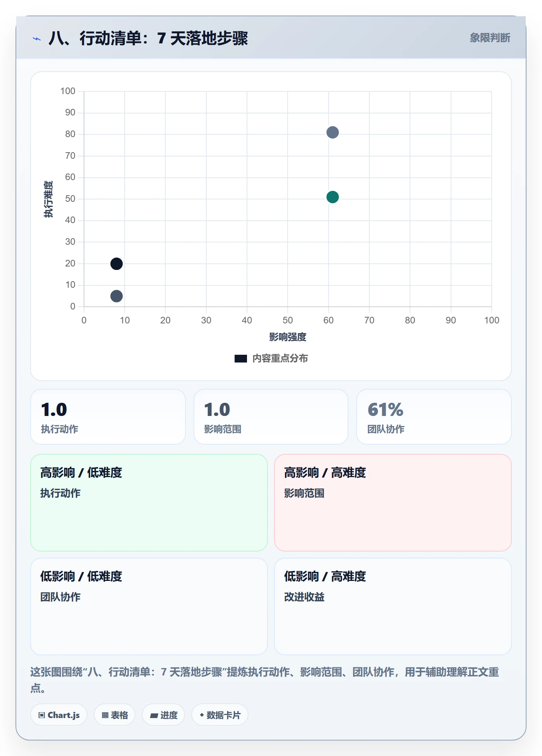
Task: Click the 表格 tag chip
Action: point(115,715)
